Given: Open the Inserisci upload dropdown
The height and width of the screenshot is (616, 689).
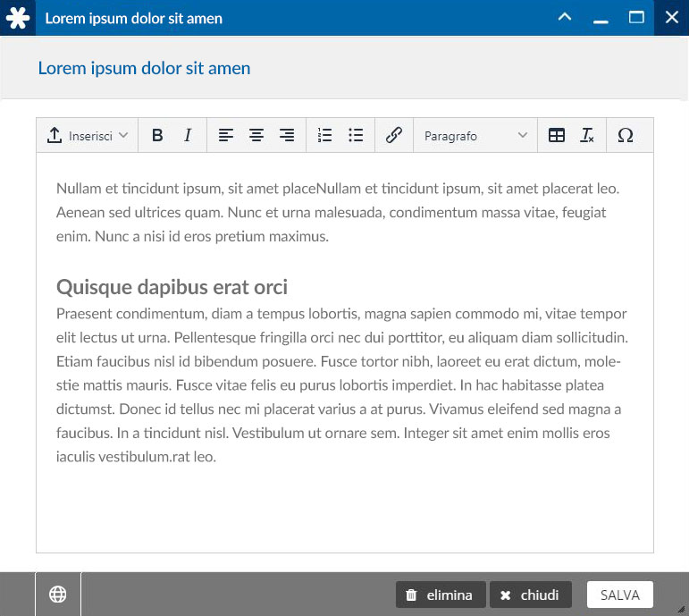Looking at the screenshot, I should pyautogui.click(x=88, y=135).
